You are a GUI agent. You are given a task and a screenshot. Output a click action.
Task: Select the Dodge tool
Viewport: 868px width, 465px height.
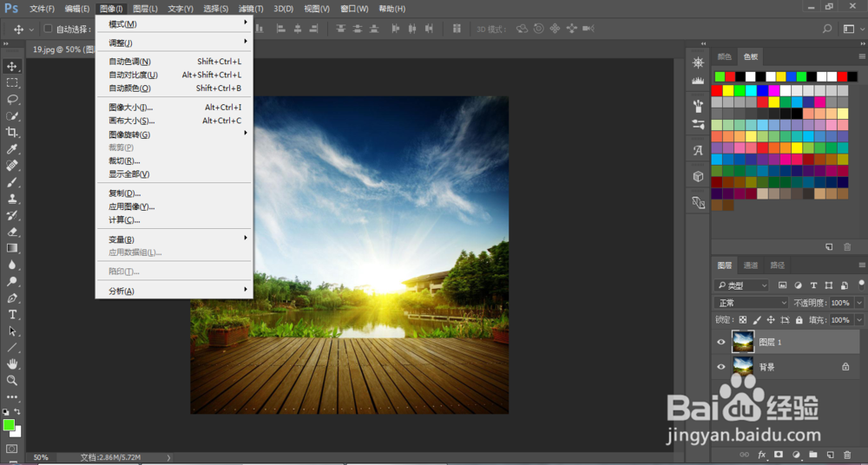click(11, 281)
